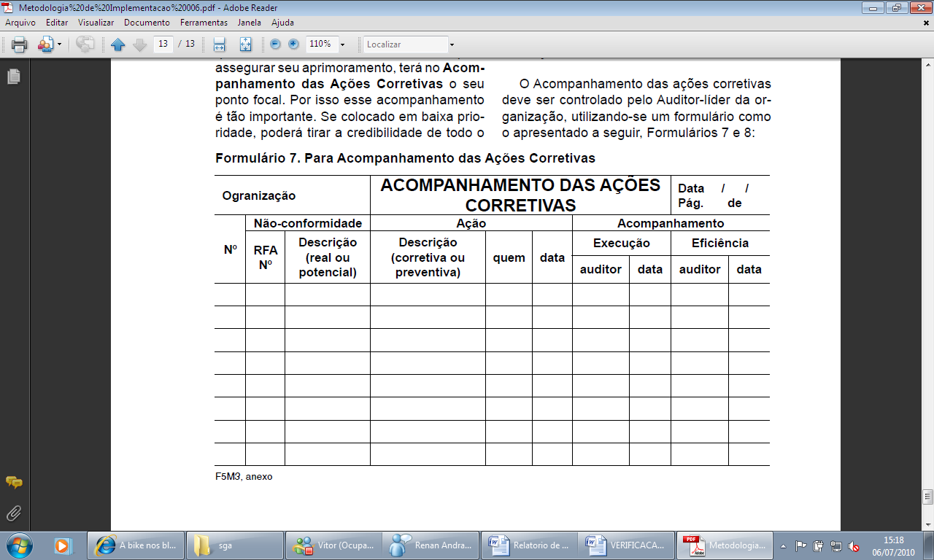This screenshot has width=934, height=560.
Task: Open the clock showing 15:18
Action: [894, 545]
